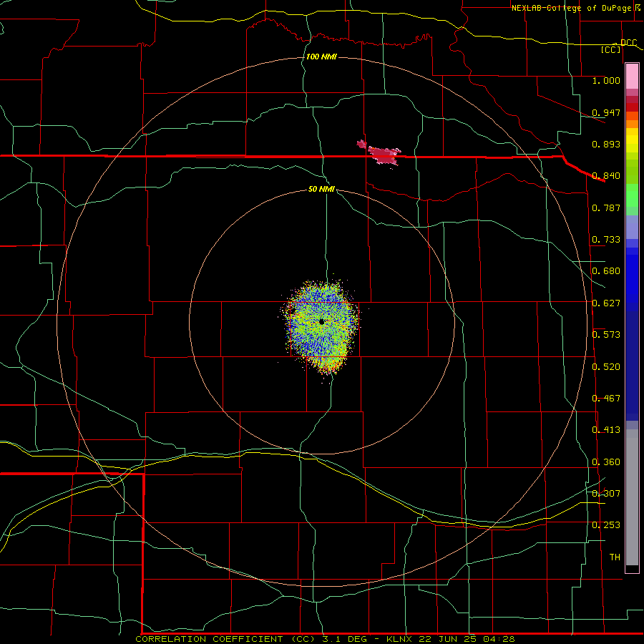The width and height of the screenshot is (644, 644).
Task: Click the 0.947 color scale label
Action: (x=606, y=112)
